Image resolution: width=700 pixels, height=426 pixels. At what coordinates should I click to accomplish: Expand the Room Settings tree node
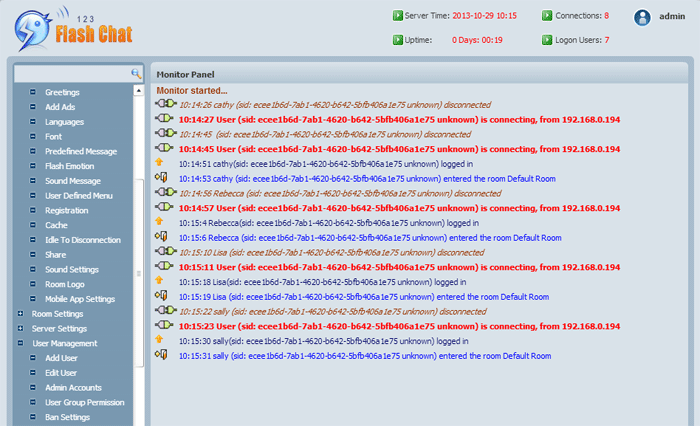click(21, 314)
